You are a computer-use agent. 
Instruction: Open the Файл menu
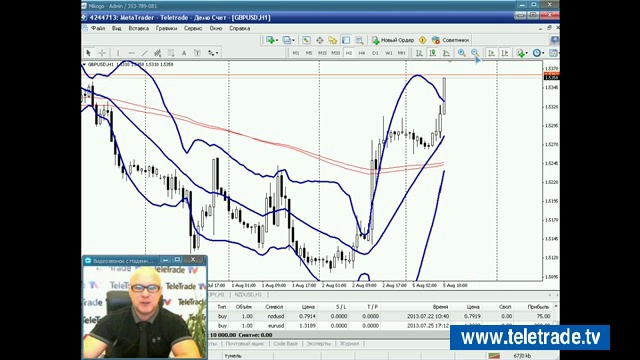pos(98,28)
